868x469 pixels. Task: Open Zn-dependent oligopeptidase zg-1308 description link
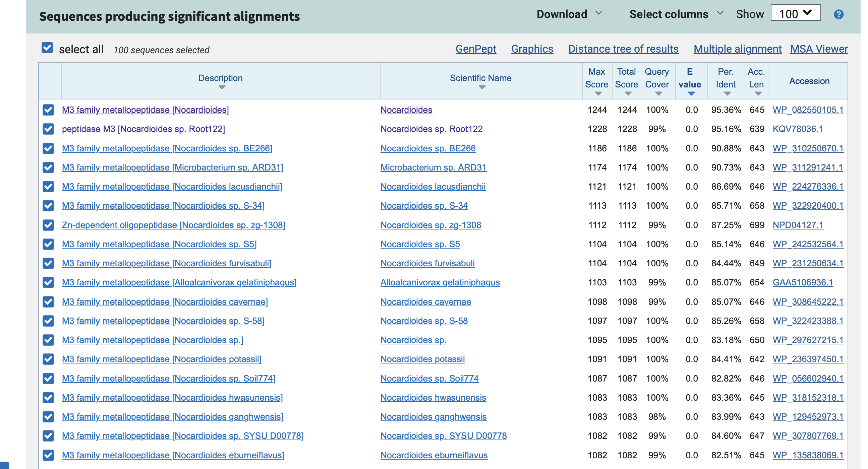[x=174, y=225]
